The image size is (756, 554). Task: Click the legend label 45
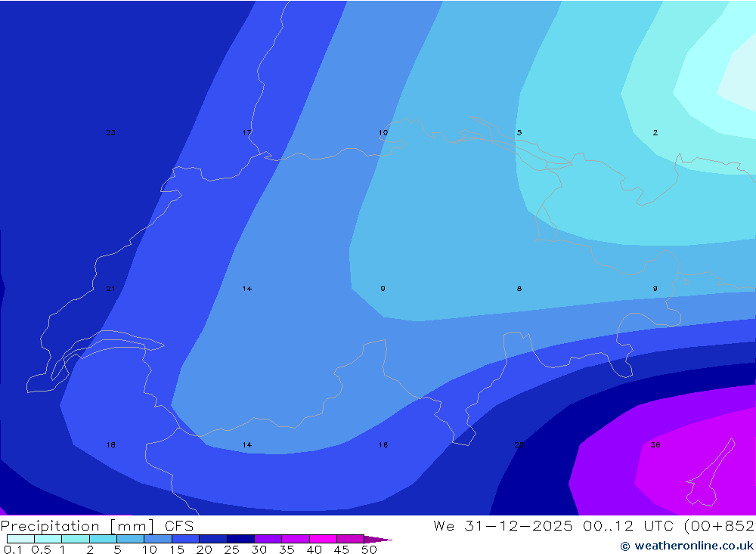pyautogui.click(x=342, y=549)
